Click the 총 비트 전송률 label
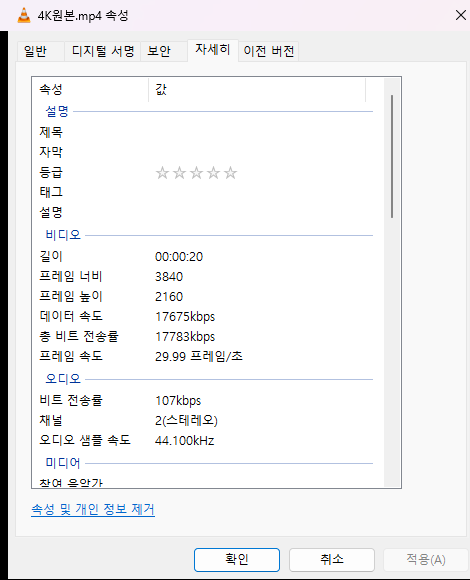This screenshot has width=470, height=580. coord(79,336)
